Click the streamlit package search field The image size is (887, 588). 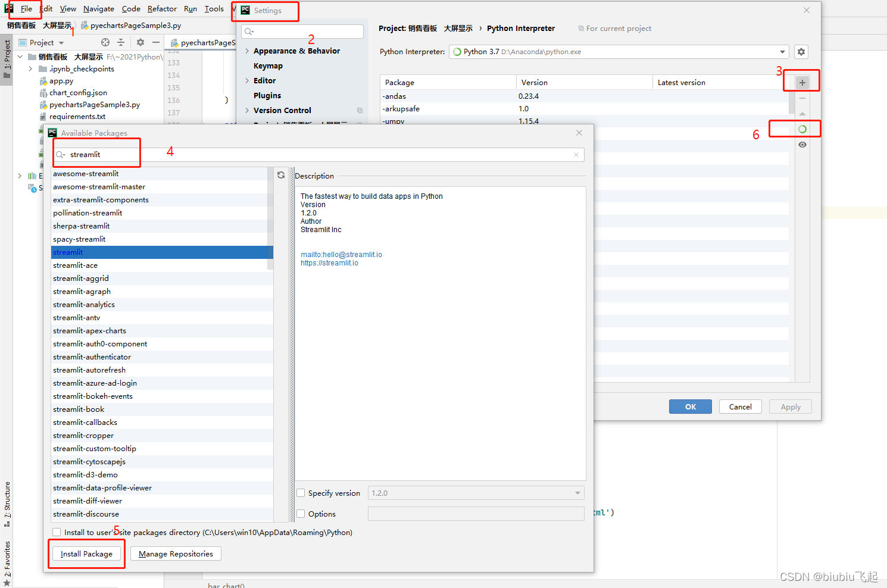tap(318, 155)
